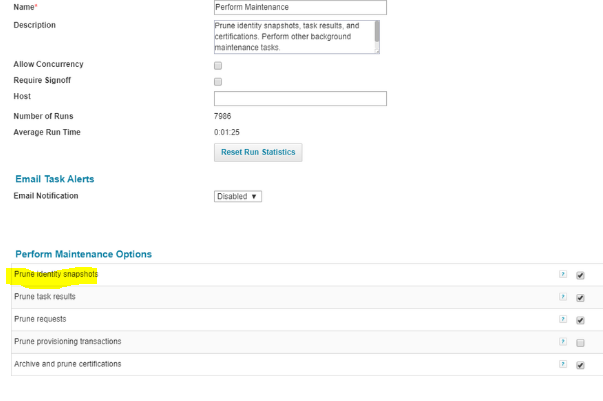Enable the Allow Concurrency checkbox

tap(218, 65)
